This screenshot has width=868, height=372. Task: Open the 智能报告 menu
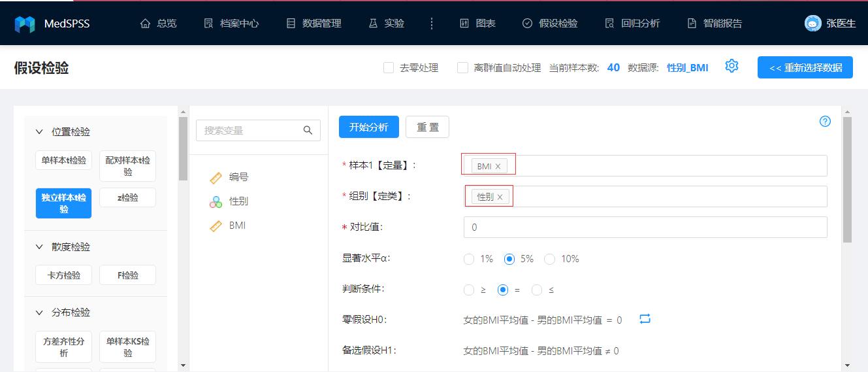pyautogui.click(x=715, y=24)
